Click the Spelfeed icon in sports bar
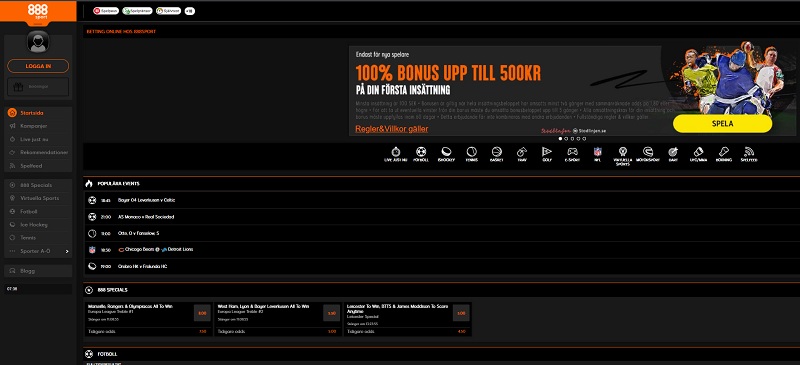Screen dimensions: 800x365 (x=749, y=152)
